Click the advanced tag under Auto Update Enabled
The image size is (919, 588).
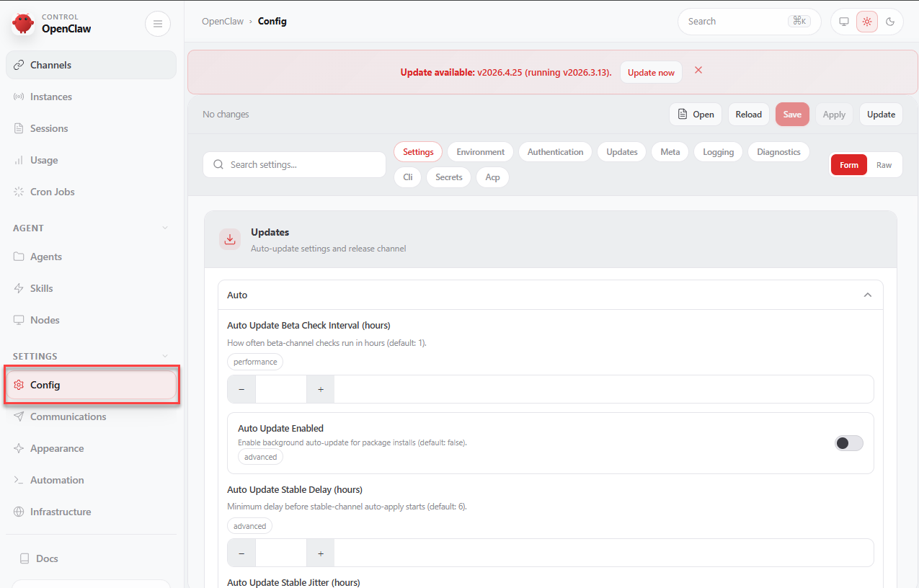tap(261, 457)
